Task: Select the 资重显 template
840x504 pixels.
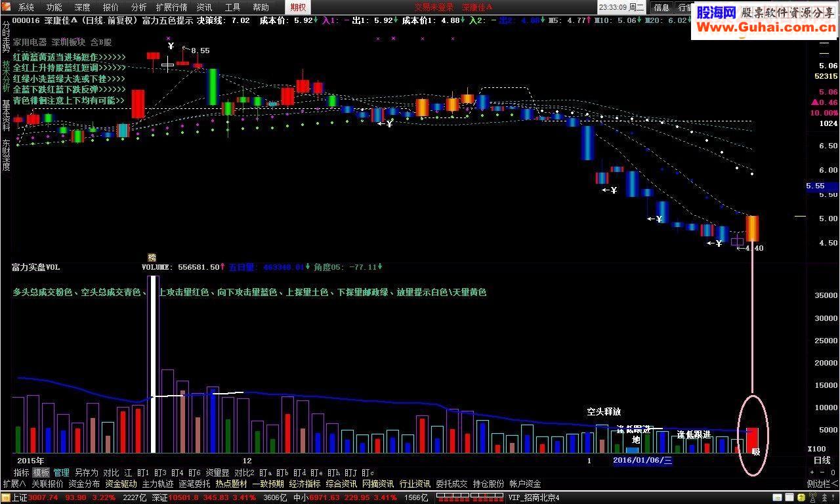Action: (217, 472)
